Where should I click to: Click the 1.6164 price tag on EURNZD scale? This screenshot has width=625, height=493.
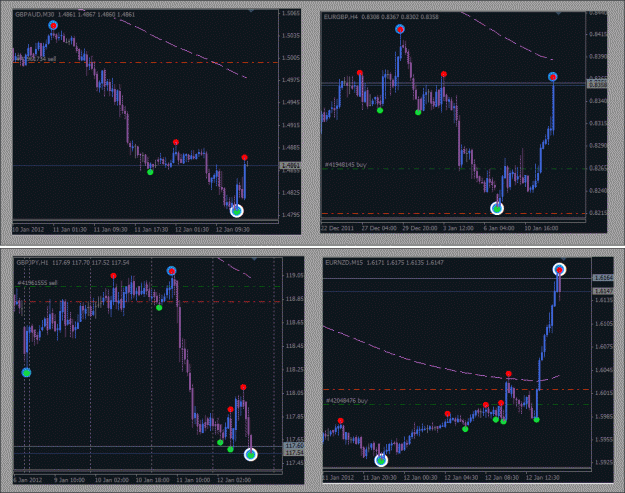(603, 278)
